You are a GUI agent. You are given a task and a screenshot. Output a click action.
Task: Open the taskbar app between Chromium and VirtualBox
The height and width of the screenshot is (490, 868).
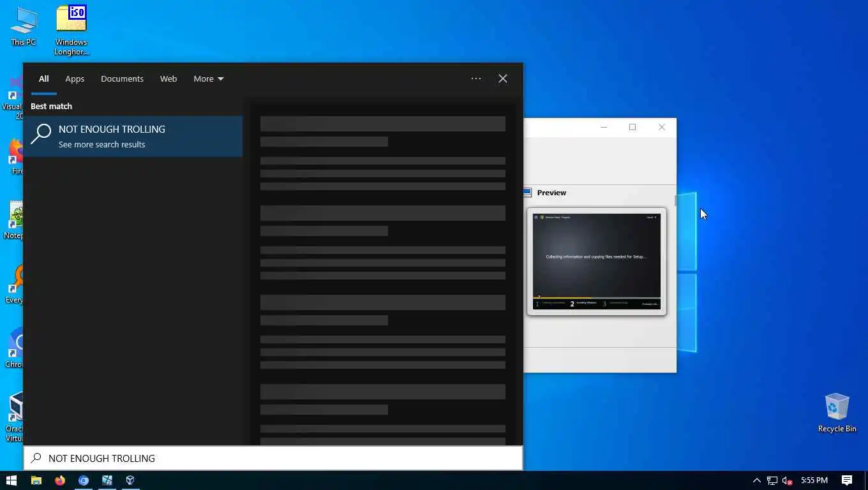[107, 480]
